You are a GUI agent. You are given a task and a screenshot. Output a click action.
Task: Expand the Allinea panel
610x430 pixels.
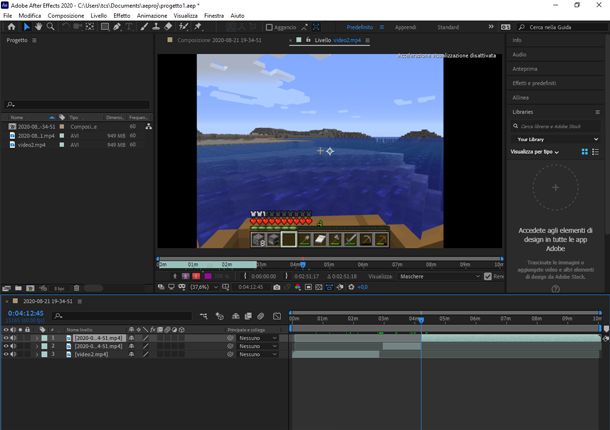pyautogui.click(x=521, y=97)
